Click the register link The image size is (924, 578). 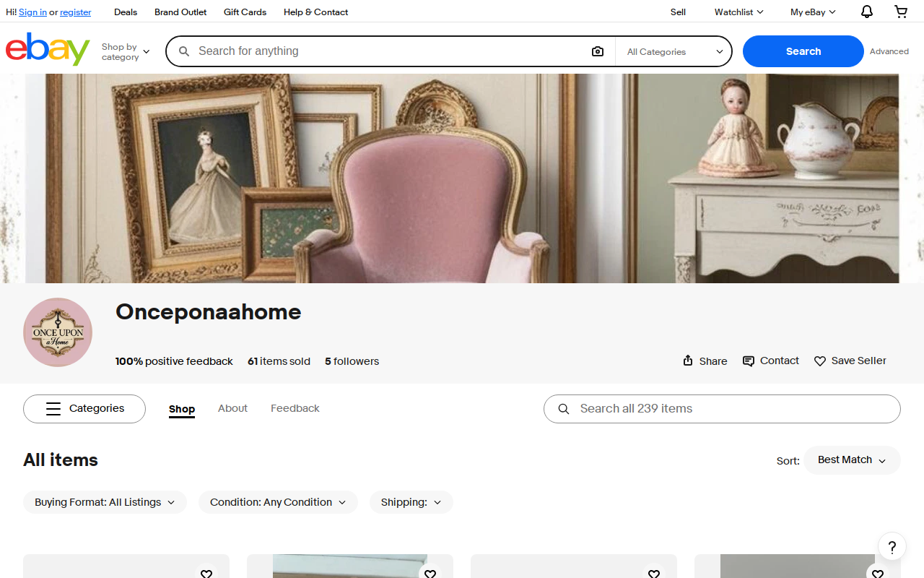click(76, 12)
